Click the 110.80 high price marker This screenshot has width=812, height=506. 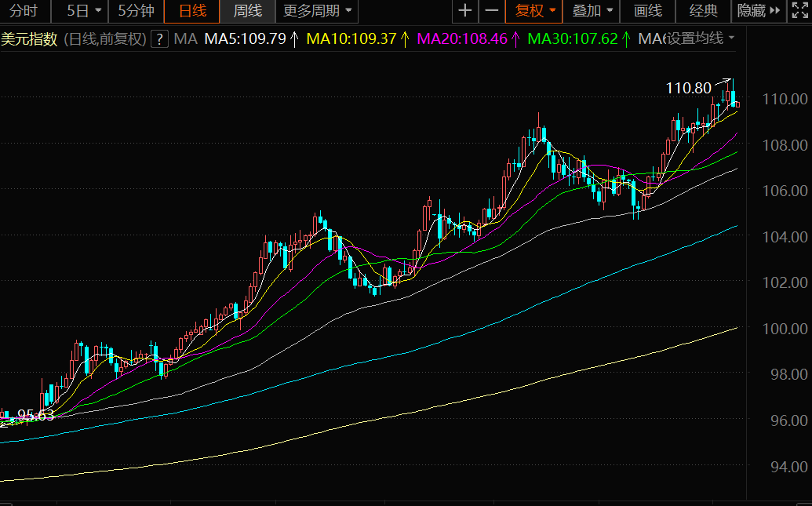[x=688, y=89]
